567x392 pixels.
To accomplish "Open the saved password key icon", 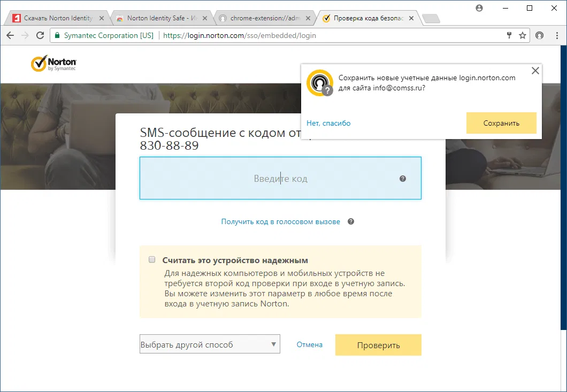I will (x=509, y=35).
